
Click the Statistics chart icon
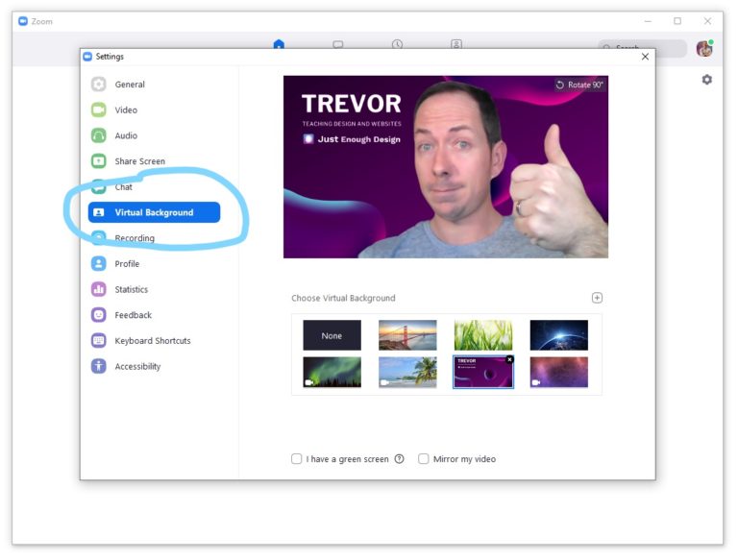(98, 289)
